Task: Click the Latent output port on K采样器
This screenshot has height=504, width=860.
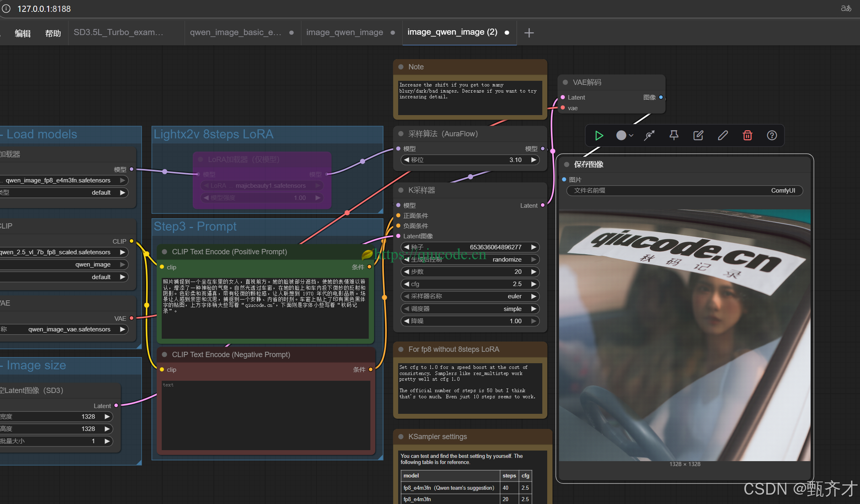Action: coord(543,205)
